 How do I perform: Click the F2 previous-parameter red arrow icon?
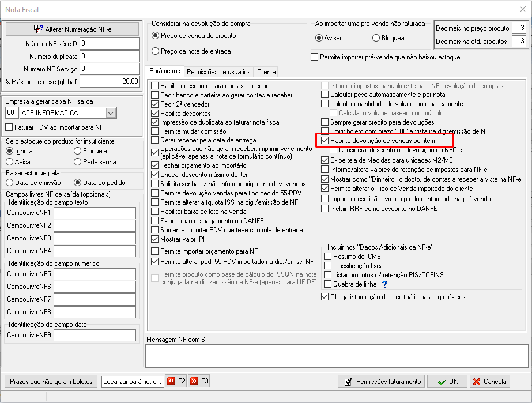(x=171, y=381)
